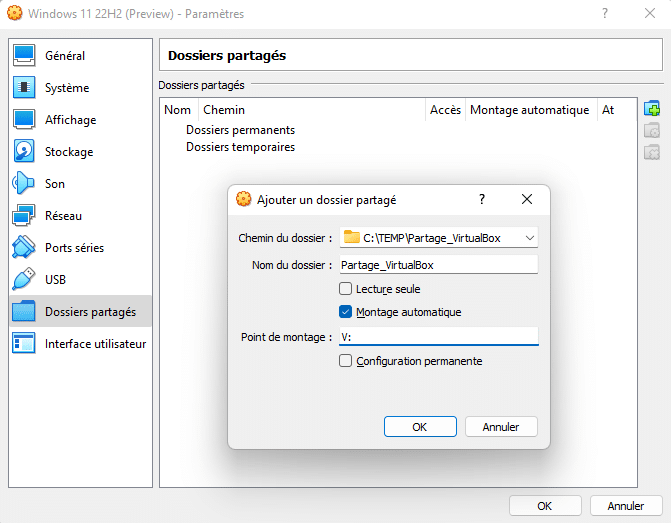Image resolution: width=671 pixels, height=523 pixels.
Task: Click the Nom du dossier text field
Action: point(438,265)
